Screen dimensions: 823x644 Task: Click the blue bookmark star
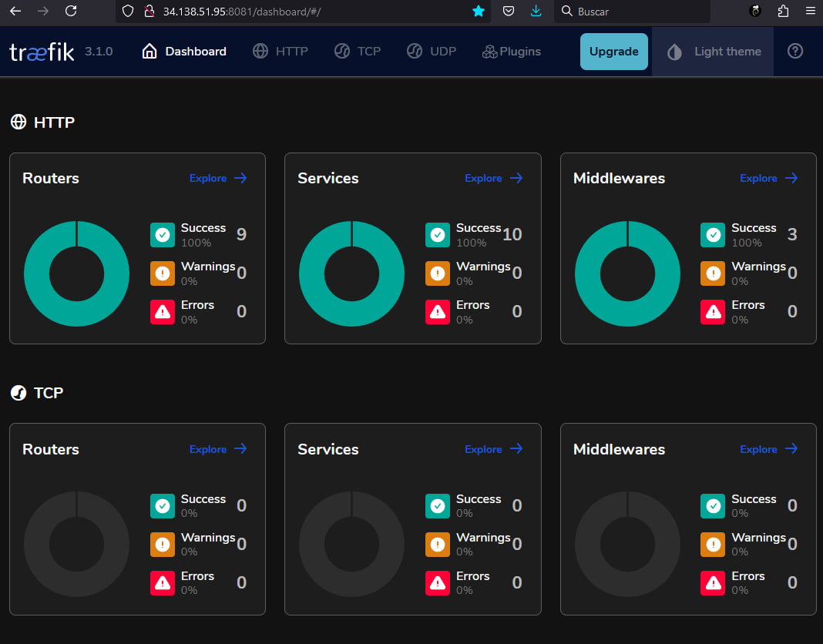point(479,11)
